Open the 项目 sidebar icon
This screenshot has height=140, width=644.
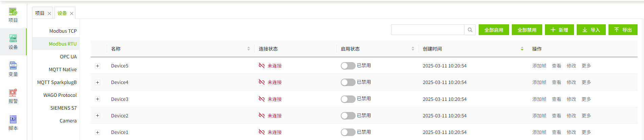tap(13, 15)
